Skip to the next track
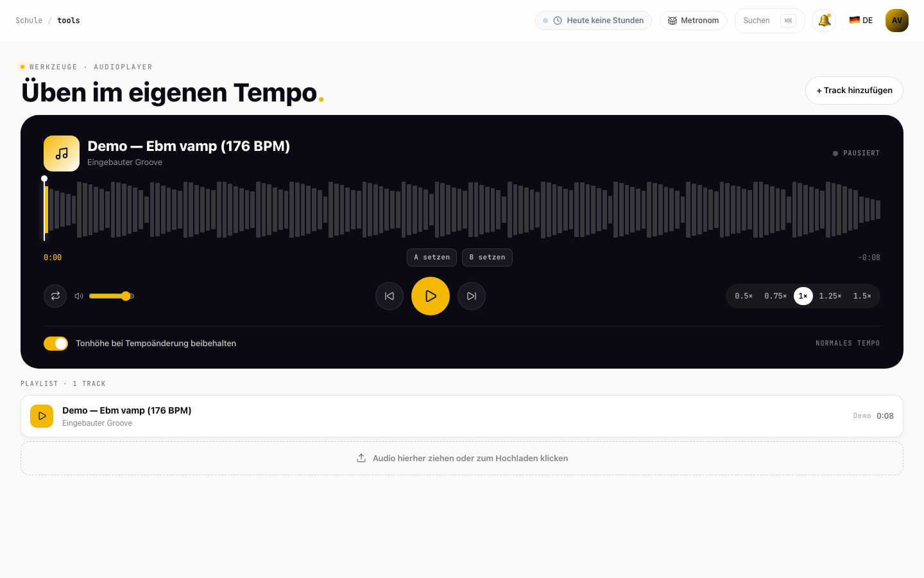This screenshot has width=924, height=578. [x=472, y=296]
